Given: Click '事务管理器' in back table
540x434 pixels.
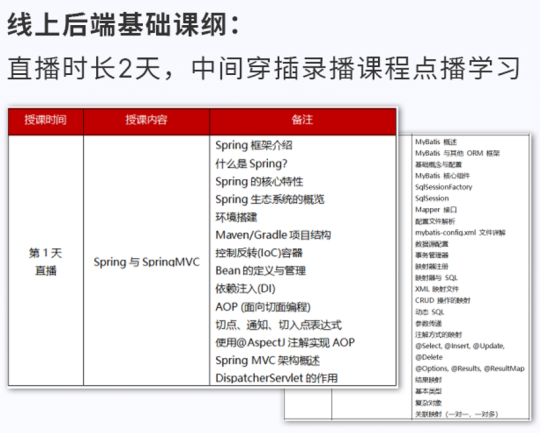Looking at the screenshot, I should point(432,255).
